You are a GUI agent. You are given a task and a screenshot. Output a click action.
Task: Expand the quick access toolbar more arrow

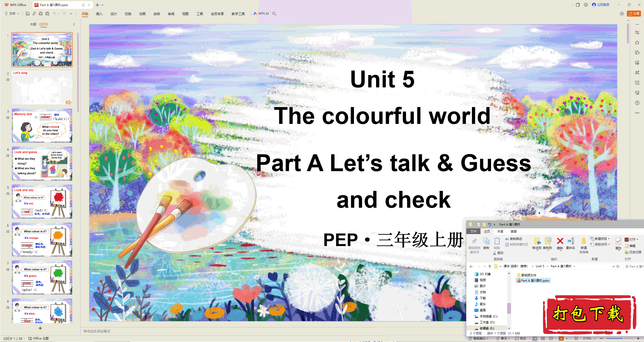click(x=71, y=14)
